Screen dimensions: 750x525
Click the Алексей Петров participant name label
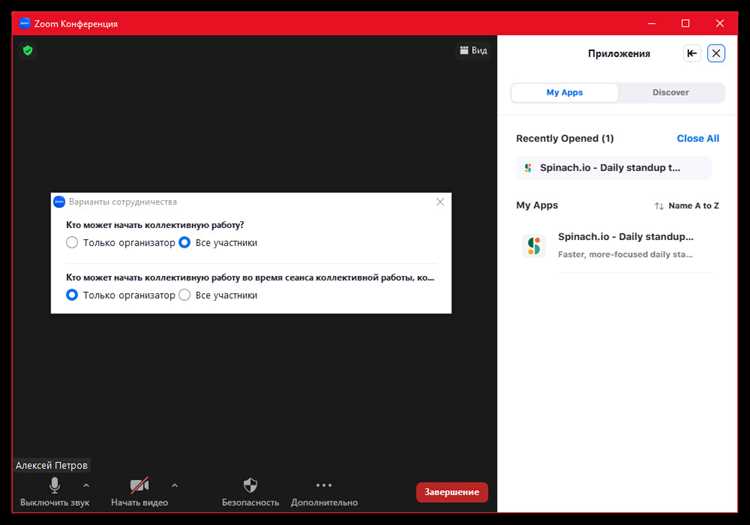click(52, 465)
